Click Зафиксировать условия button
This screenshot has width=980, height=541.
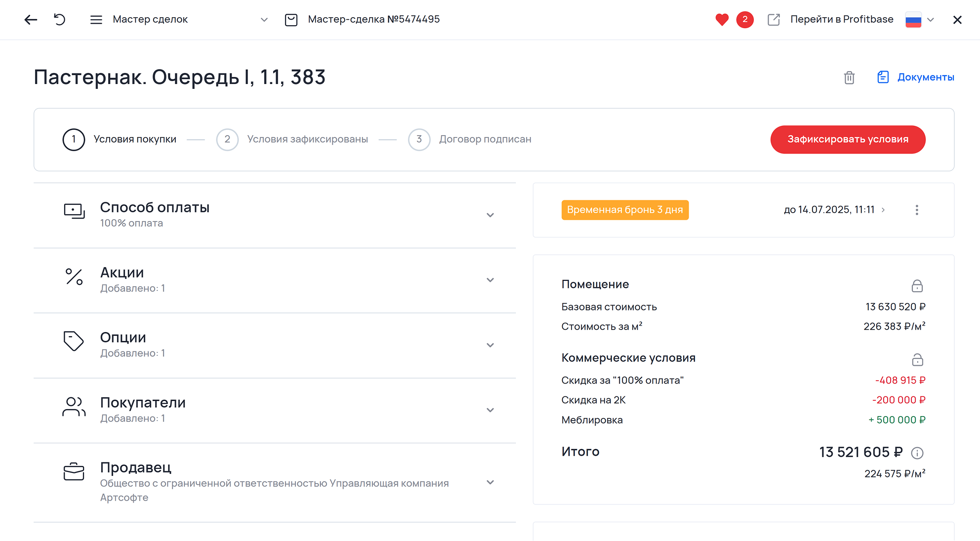tap(848, 140)
